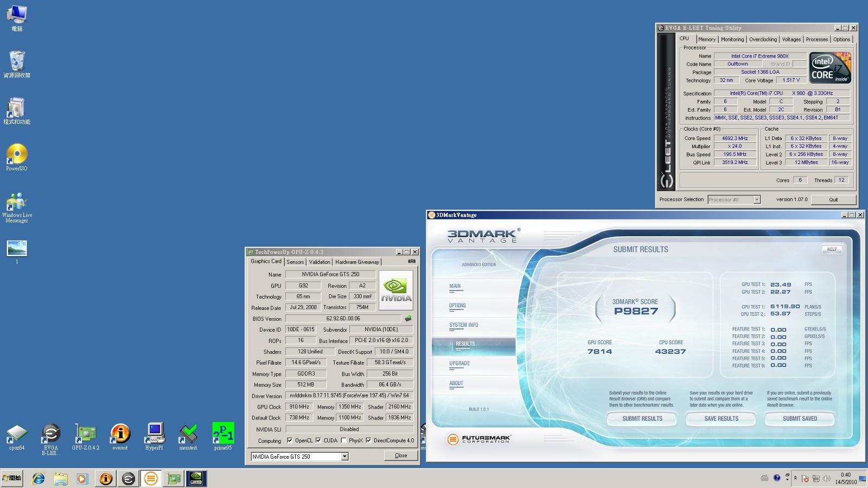Click the Close button in GPU-Z
The height and width of the screenshot is (488, 868).
tap(401, 455)
